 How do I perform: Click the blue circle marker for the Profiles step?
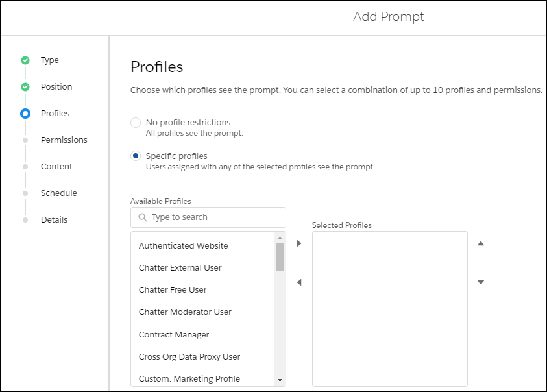tap(25, 114)
